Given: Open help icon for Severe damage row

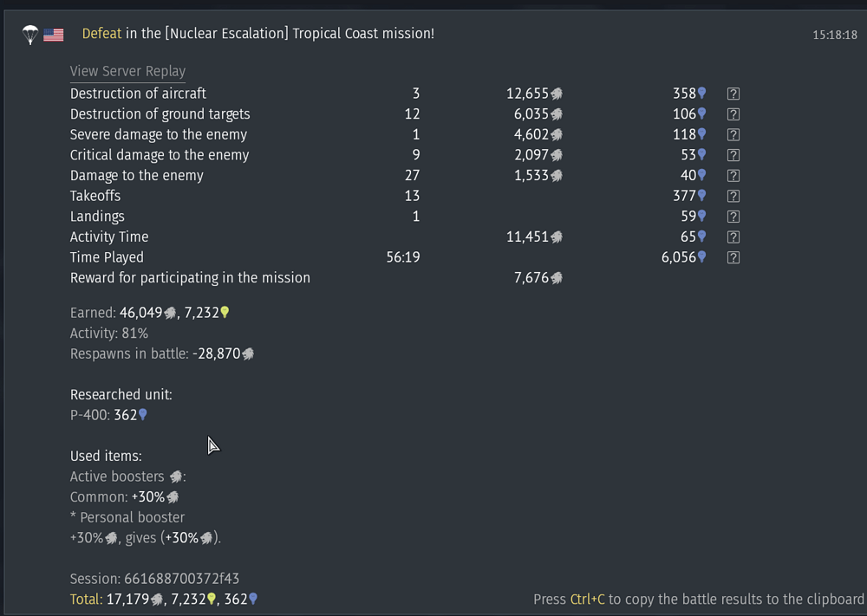Looking at the screenshot, I should tap(733, 135).
